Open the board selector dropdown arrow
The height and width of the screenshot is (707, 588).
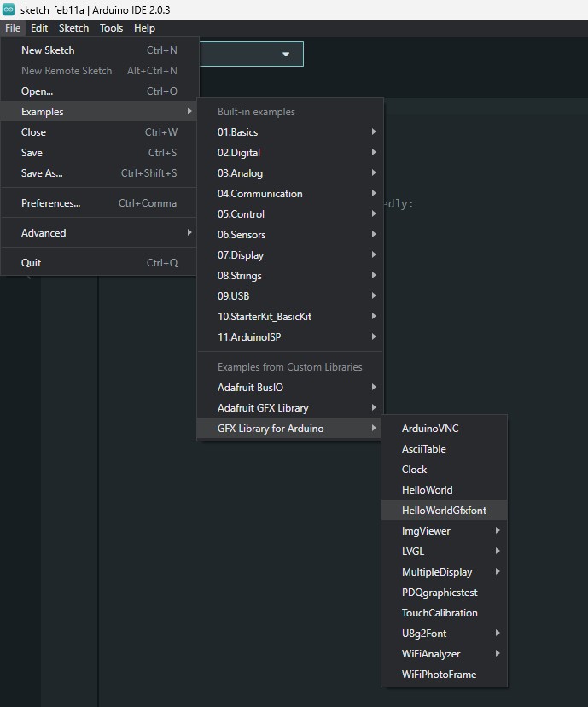286,54
